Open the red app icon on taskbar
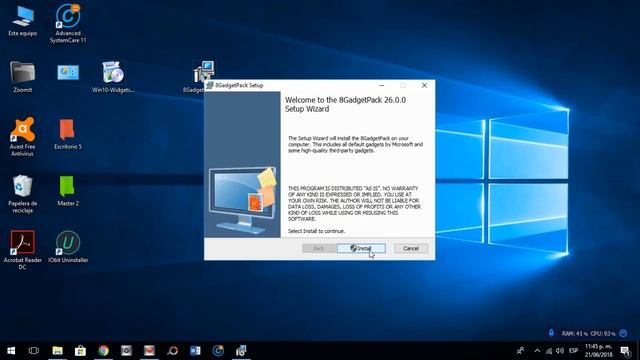 tap(149, 351)
